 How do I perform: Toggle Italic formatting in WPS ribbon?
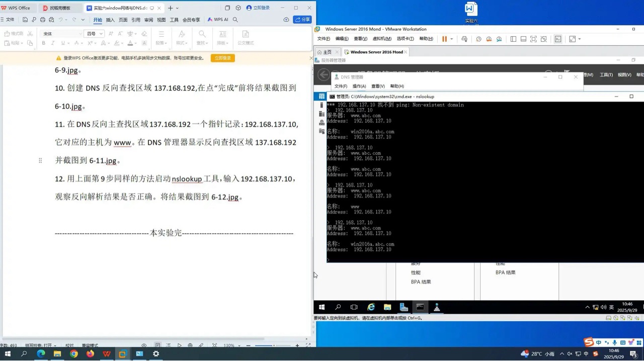pyautogui.click(x=53, y=43)
